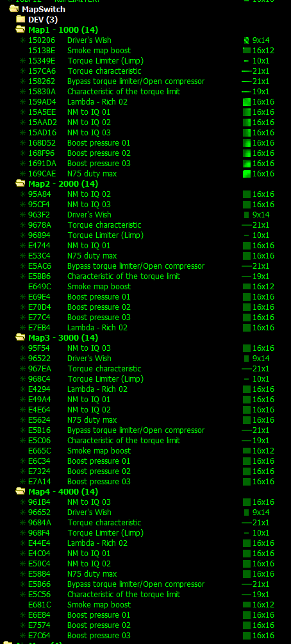This screenshot has height=644, width=291.
Task: Collapse the Map1 - 1000 (14) folder
Action: [x=20, y=30]
